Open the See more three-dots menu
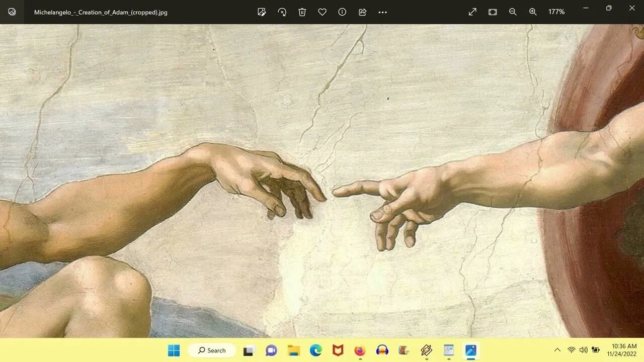Screen dimensions: 644x362 point(382,12)
